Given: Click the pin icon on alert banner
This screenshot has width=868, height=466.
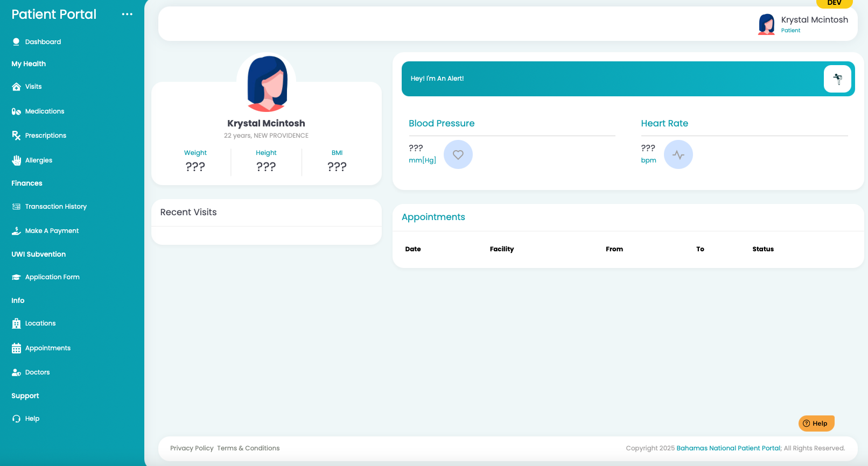Looking at the screenshot, I should pos(837,79).
